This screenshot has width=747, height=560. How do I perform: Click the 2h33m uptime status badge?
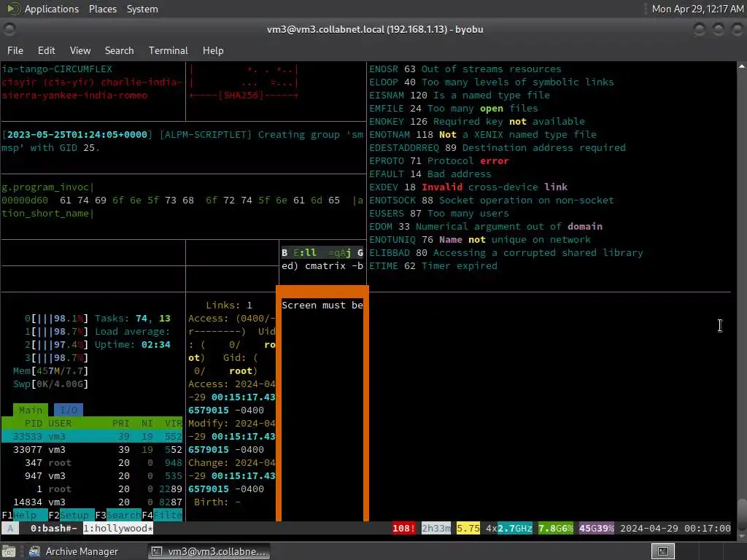pos(436,529)
